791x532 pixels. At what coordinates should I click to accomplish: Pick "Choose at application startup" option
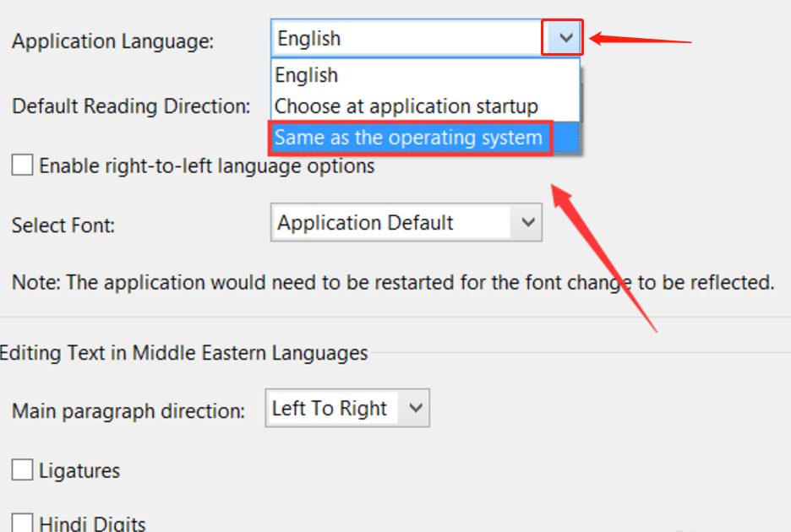406,106
